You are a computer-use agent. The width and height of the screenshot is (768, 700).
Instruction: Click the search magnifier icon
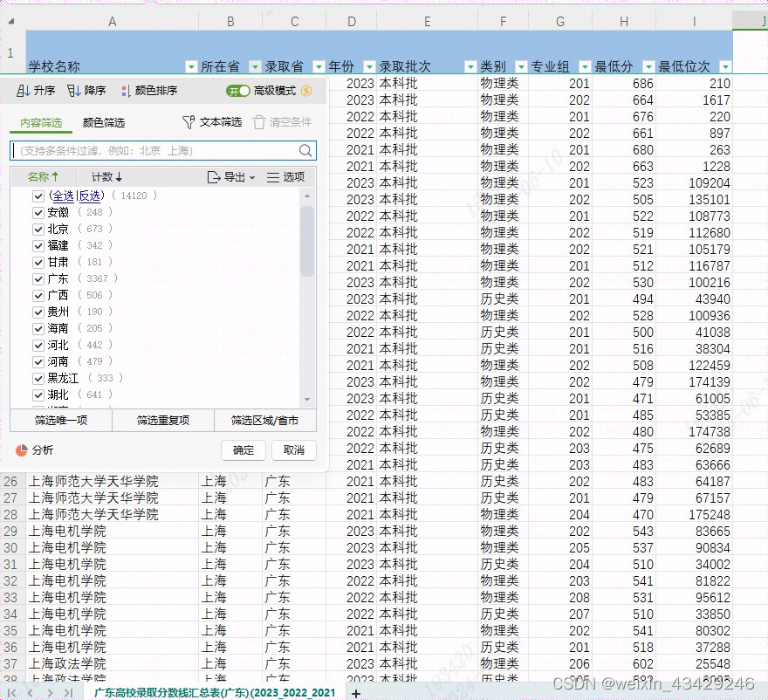[x=305, y=151]
